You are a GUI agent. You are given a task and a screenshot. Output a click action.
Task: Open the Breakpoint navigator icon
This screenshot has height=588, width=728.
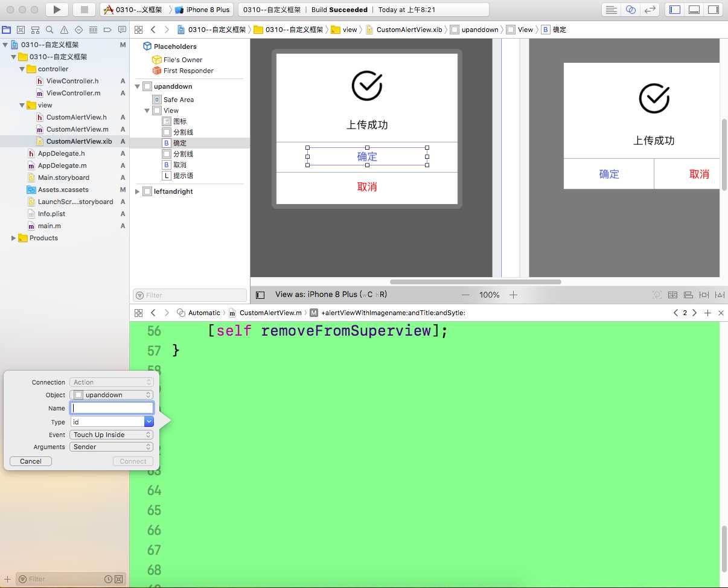(x=107, y=30)
